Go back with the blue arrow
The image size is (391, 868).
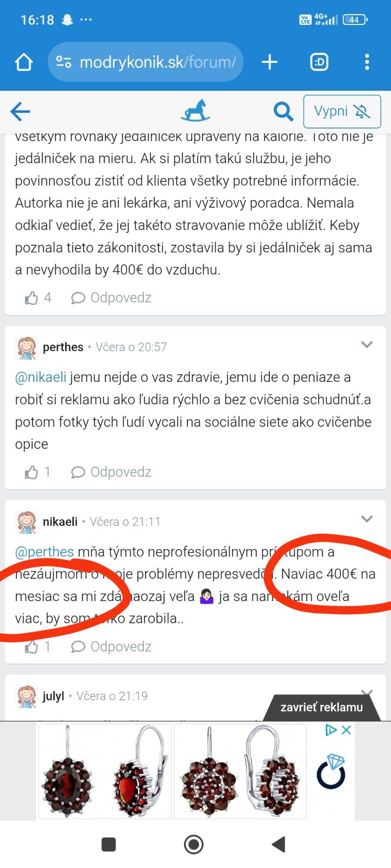coord(20,112)
